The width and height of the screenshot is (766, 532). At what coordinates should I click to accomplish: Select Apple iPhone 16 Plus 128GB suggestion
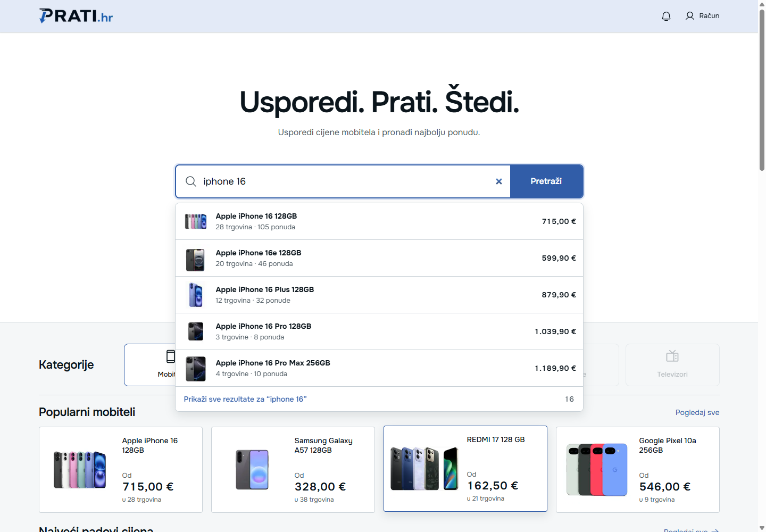(x=379, y=295)
